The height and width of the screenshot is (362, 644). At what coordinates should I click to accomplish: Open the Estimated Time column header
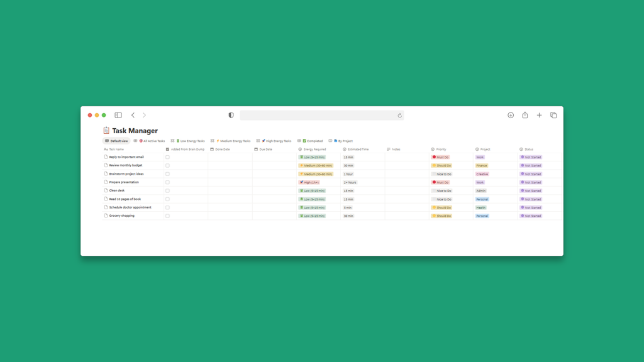(x=356, y=150)
